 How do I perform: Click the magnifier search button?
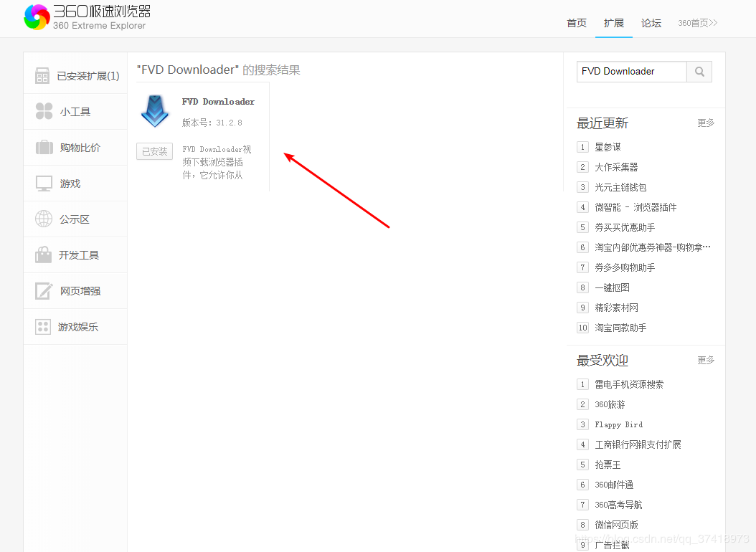click(x=699, y=72)
